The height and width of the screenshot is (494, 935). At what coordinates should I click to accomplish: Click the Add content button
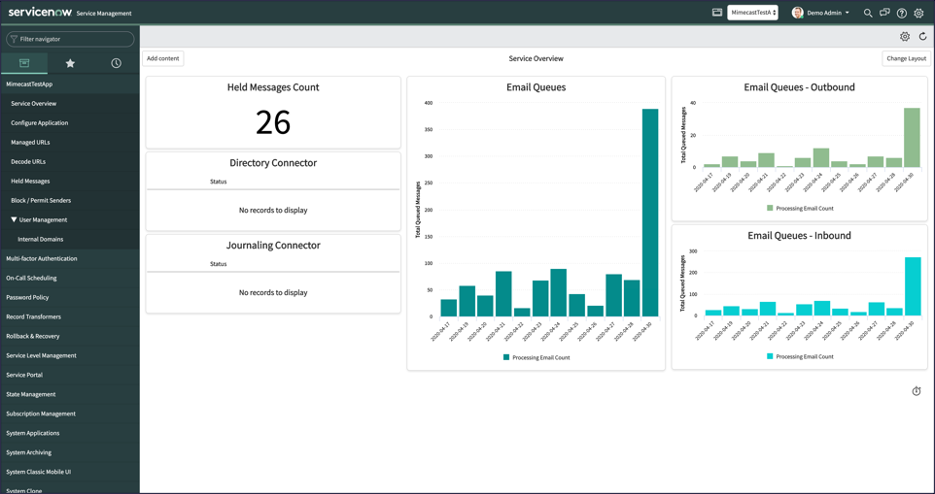[x=163, y=59]
